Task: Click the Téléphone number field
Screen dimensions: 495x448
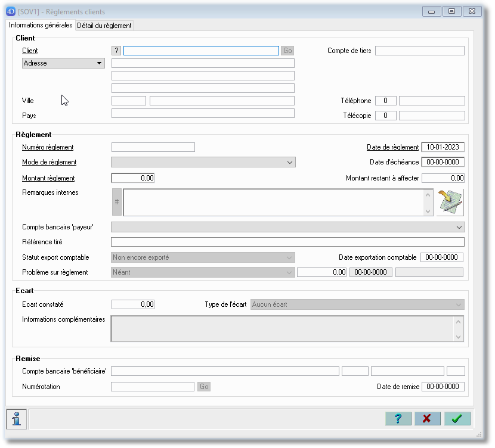Action: pyautogui.click(x=432, y=101)
